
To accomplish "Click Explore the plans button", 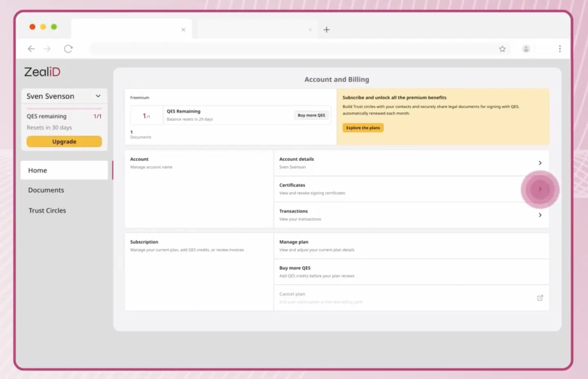I will point(363,128).
